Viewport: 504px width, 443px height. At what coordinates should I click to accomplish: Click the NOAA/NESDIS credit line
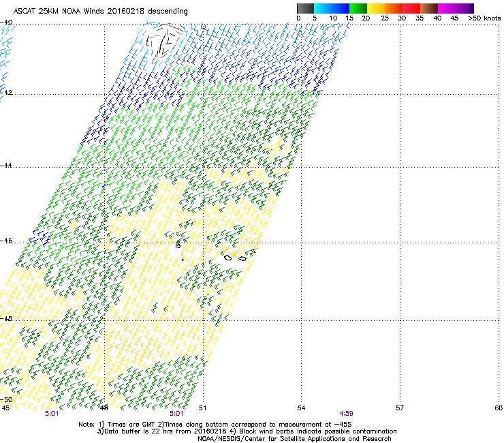click(294, 439)
